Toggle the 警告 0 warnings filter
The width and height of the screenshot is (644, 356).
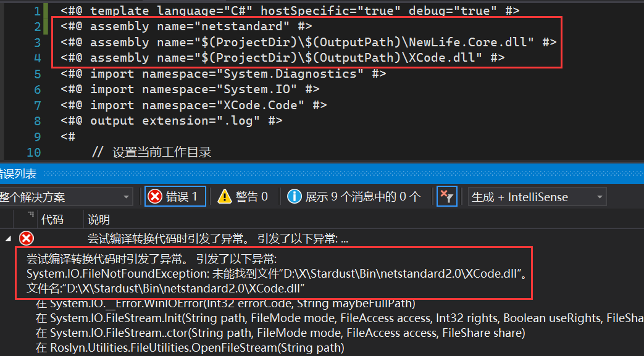tap(243, 197)
